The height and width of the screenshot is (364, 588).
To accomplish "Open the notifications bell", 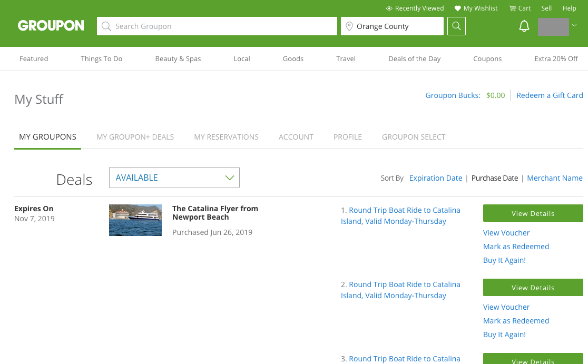I will coord(524,26).
